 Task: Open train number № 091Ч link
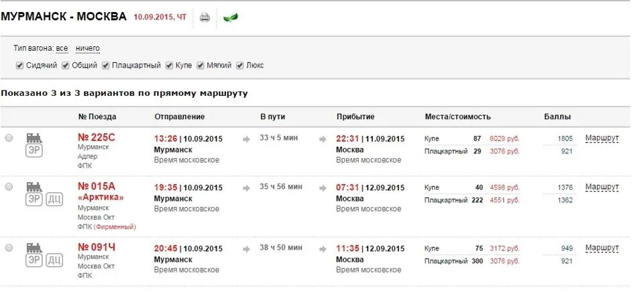[x=97, y=248]
